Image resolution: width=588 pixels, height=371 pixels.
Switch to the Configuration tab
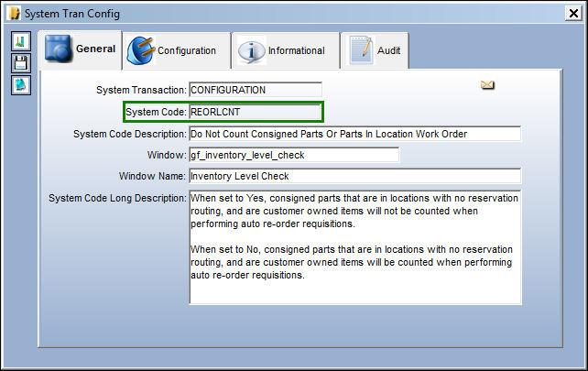coord(177,50)
